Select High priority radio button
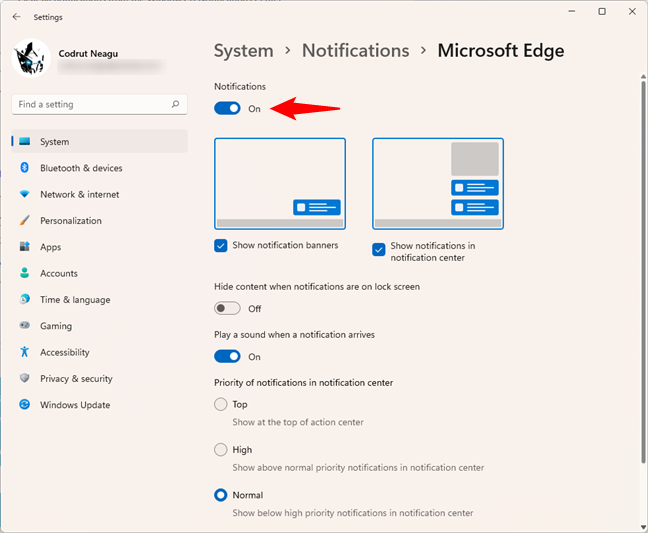 click(221, 450)
